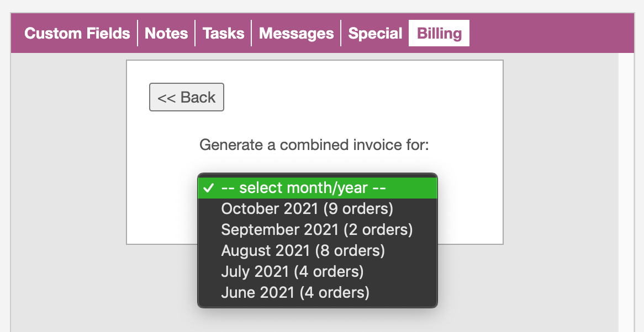This screenshot has width=644, height=332.
Task: Open the Messages tab
Action: tap(296, 34)
